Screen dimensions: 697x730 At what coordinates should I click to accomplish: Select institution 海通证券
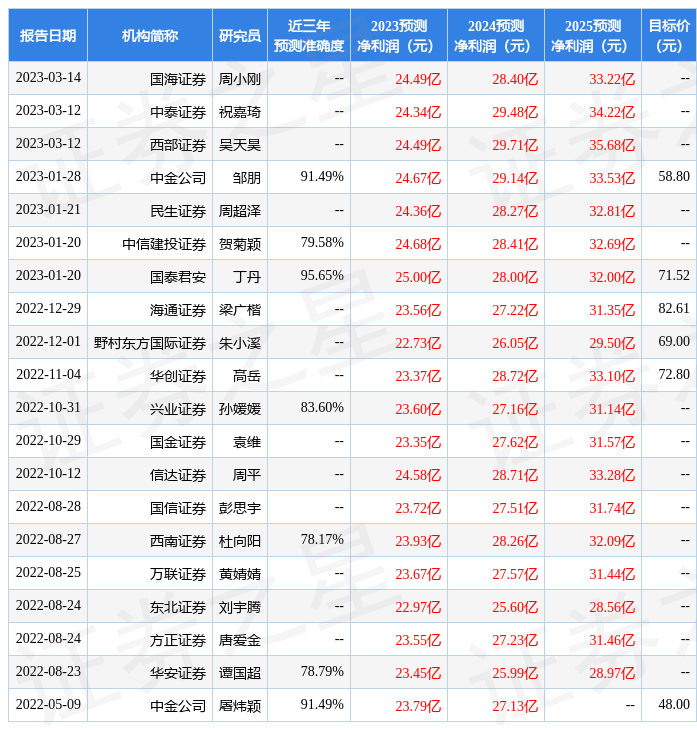pos(178,311)
